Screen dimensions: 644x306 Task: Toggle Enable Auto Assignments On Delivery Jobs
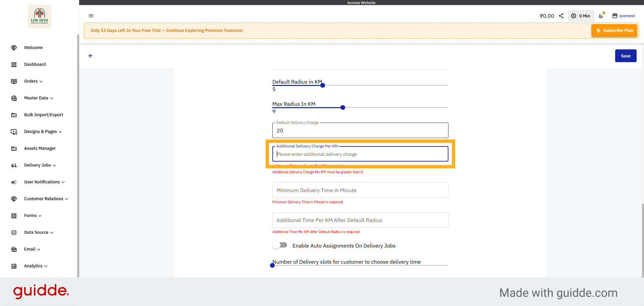coord(280,245)
